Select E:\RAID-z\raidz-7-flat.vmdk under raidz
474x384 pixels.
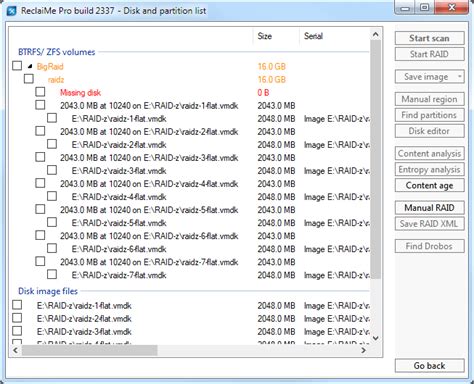pyautogui.click(x=119, y=275)
